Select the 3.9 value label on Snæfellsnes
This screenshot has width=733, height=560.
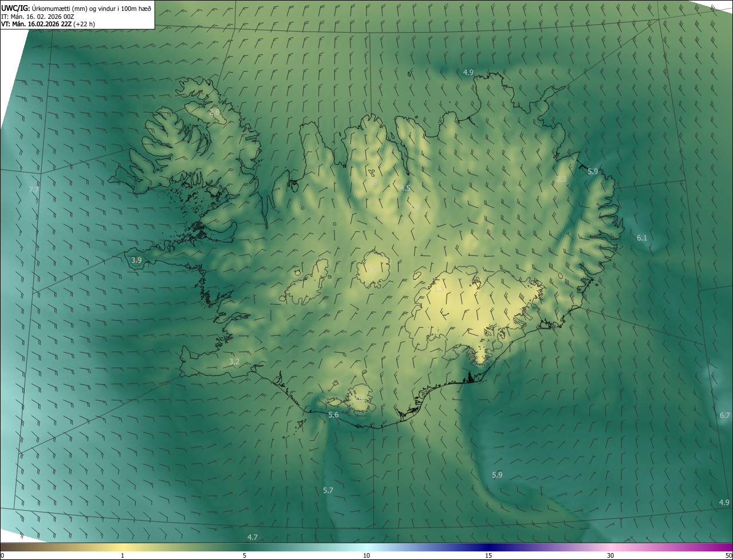click(x=136, y=261)
